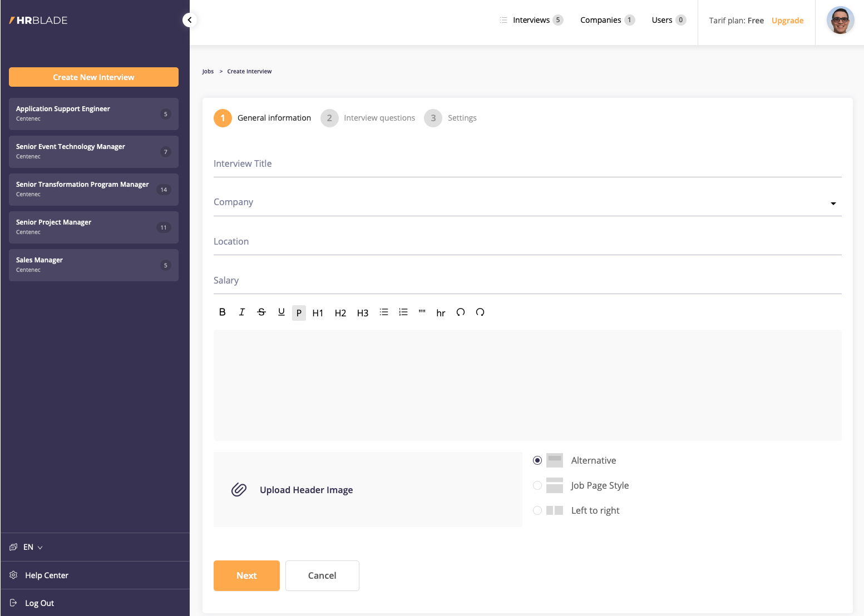Apply italic formatting
864x616 pixels.
click(x=242, y=312)
